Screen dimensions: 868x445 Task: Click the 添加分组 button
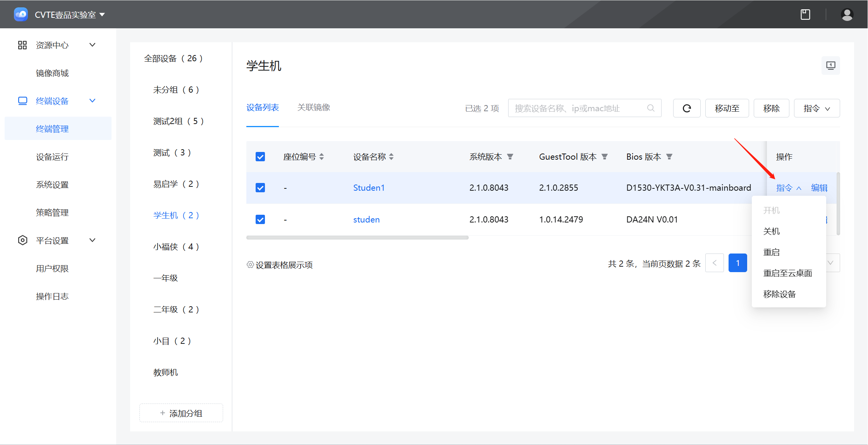click(181, 413)
